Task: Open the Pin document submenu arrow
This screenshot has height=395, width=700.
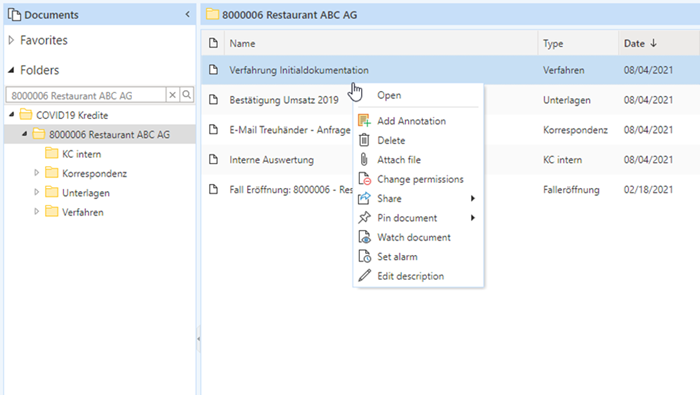Action: point(473,218)
